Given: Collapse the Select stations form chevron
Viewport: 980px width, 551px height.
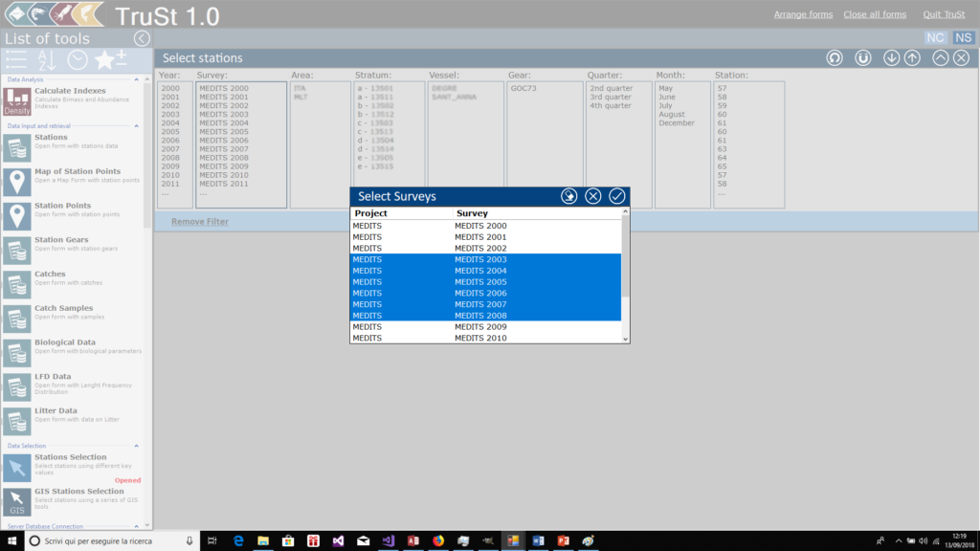Looking at the screenshot, I should pos(940,58).
